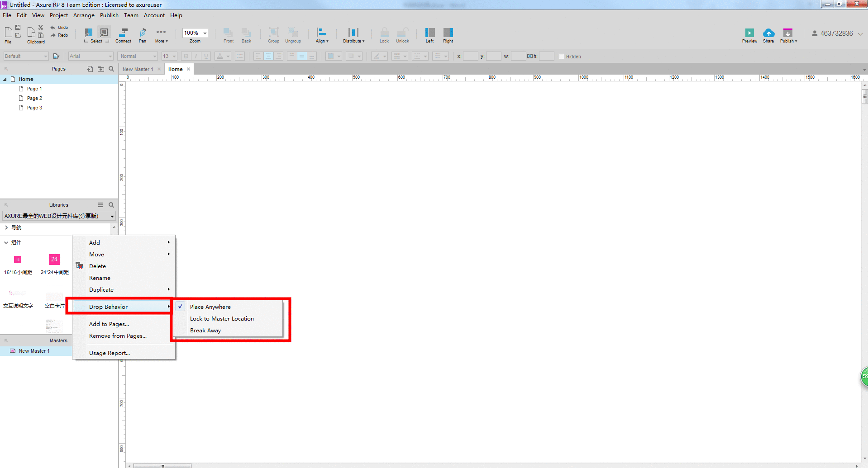Close the Home tab

point(189,69)
